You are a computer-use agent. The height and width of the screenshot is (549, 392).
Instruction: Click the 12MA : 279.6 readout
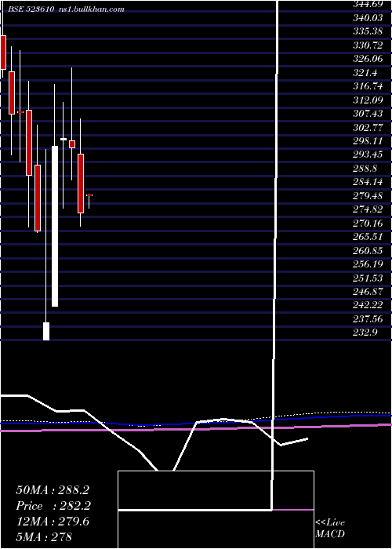53,522
